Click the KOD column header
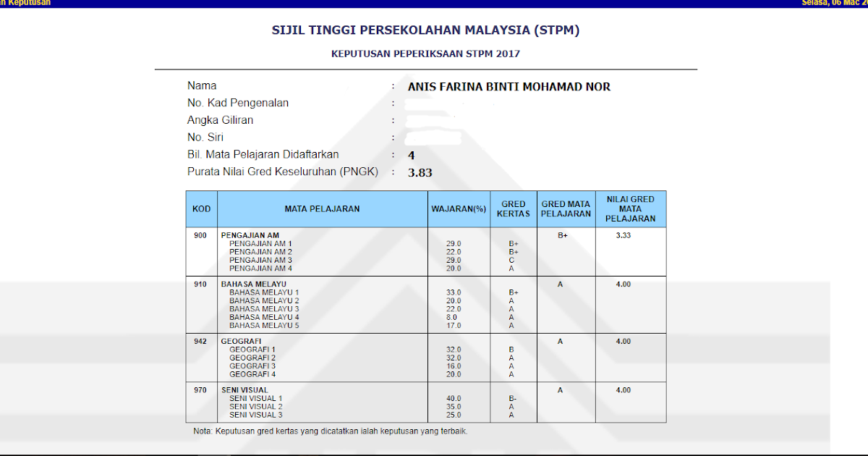 (201, 208)
